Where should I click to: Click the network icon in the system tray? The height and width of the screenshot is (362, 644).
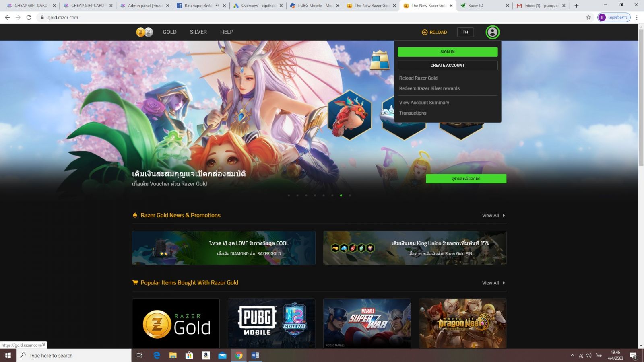(x=581, y=356)
